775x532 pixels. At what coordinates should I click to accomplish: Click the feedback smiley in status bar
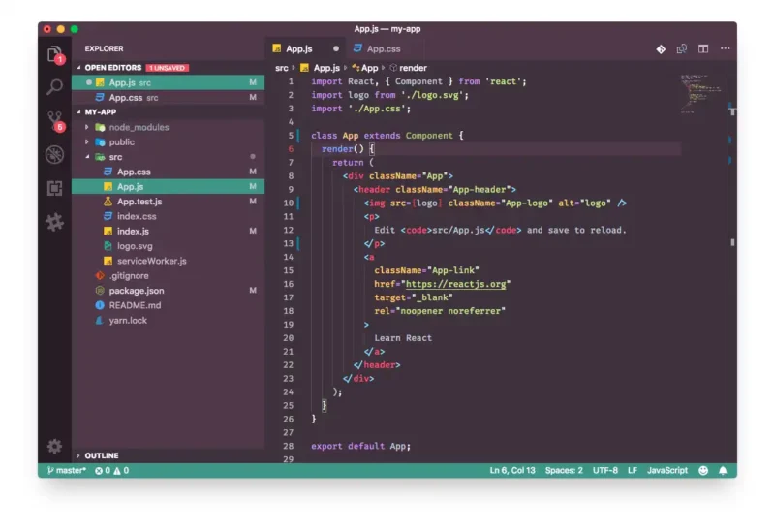pos(703,471)
